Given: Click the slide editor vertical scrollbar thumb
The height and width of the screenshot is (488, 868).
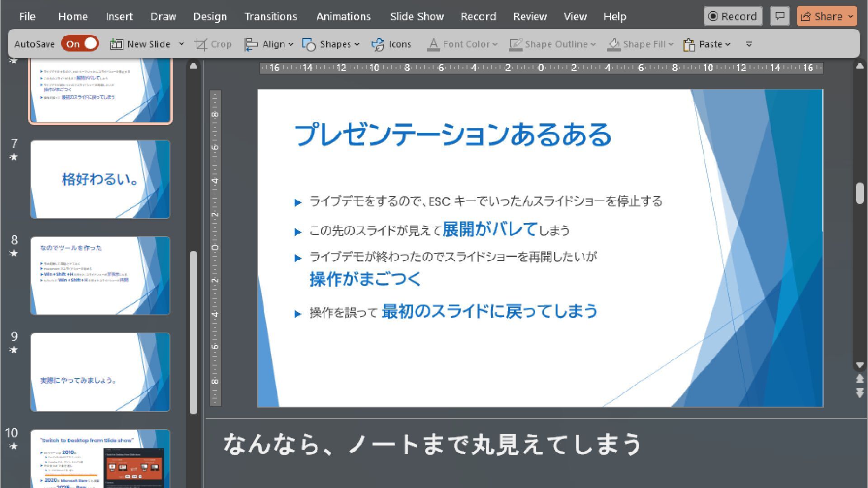Looking at the screenshot, I should pos(860,193).
